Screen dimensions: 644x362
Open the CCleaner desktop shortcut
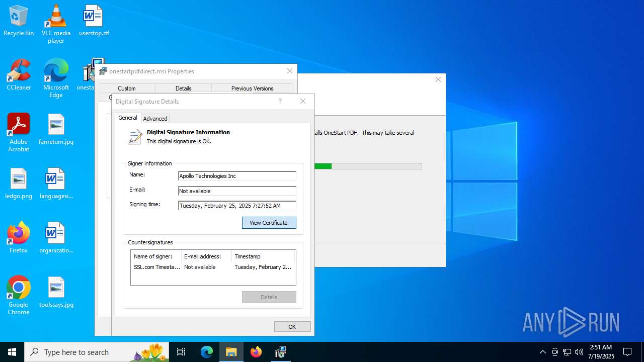point(19,75)
